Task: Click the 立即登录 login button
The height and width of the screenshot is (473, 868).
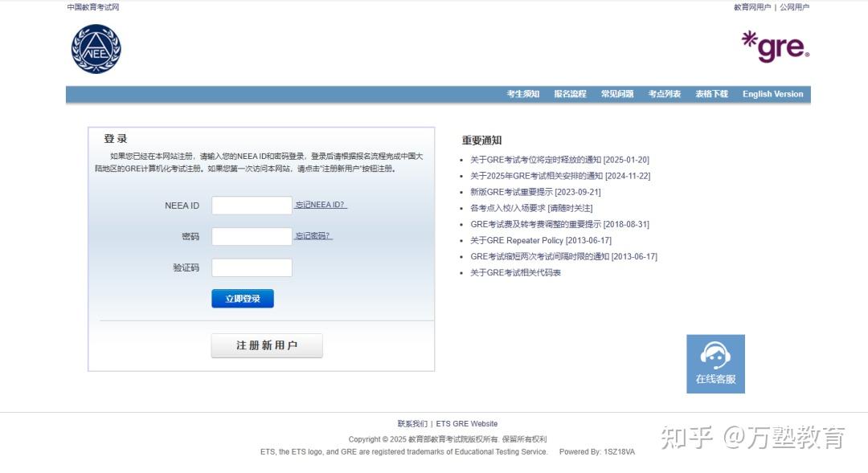Action: [x=242, y=298]
